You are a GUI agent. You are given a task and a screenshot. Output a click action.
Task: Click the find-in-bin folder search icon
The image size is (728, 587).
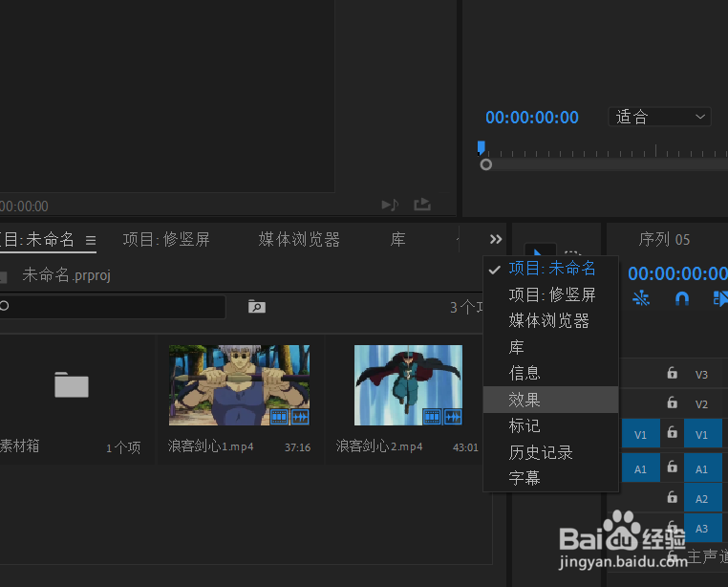click(x=257, y=306)
